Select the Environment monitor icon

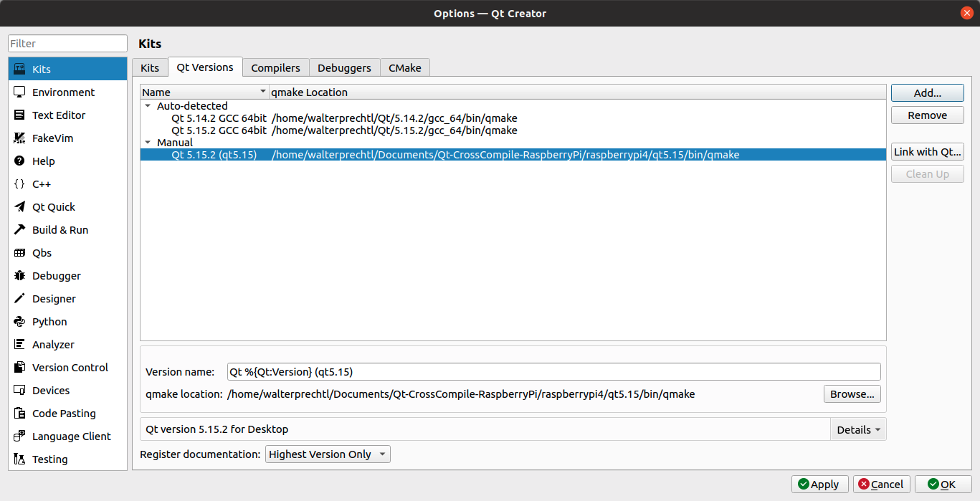coord(20,92)
